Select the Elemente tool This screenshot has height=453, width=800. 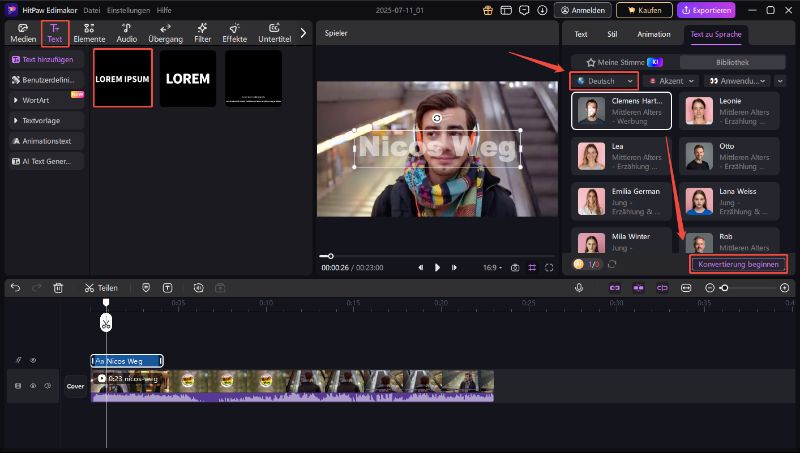click(x=89, y=33)
